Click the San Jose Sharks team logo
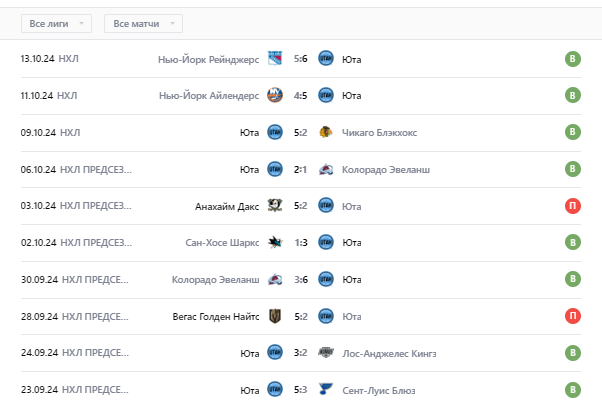 (275, 242)
